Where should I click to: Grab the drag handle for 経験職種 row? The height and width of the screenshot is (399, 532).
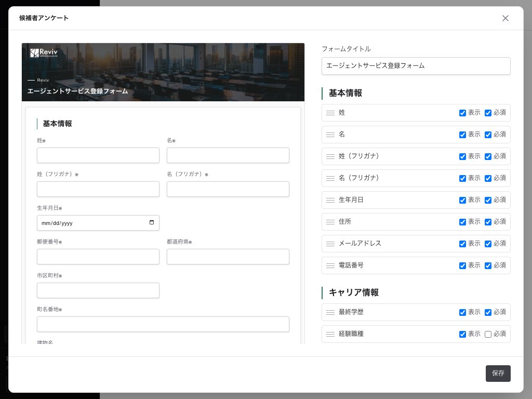tap(330, 334)
